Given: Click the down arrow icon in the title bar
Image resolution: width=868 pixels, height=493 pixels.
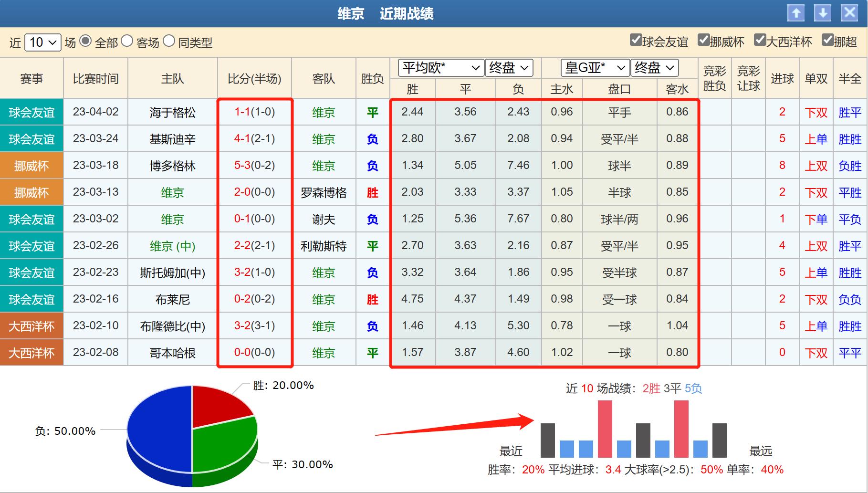Looking at the screenshot, I should (821, 13).
